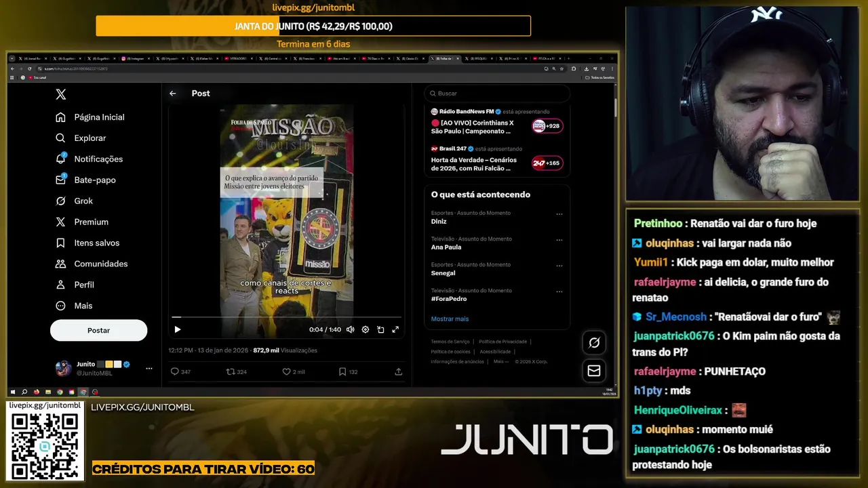The width and height of the screenshot is (868, 488).
Task: Click the X logo in the sidebar
Action: (x=61, y=94)
